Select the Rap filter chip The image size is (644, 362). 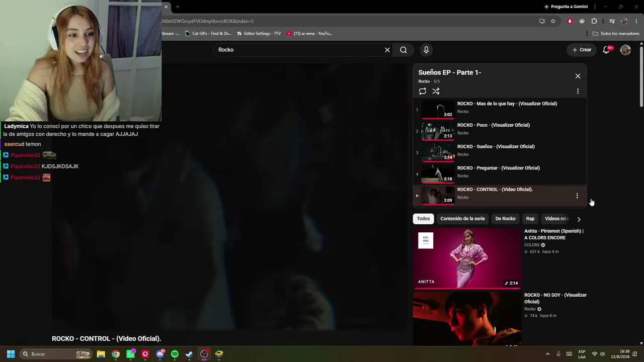(x=530, y=219)
